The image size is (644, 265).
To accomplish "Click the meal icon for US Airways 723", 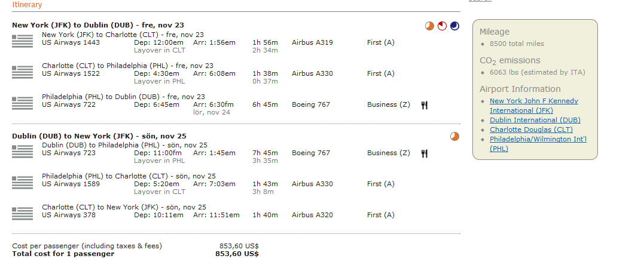I will pos(425,153).
